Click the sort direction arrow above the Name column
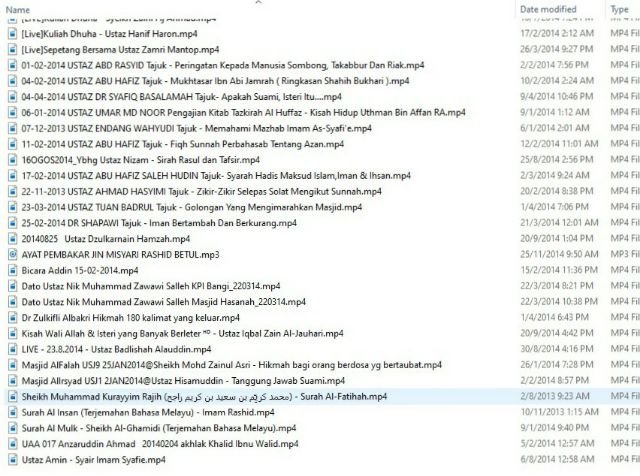640x476 pixels. click(260, 2)
